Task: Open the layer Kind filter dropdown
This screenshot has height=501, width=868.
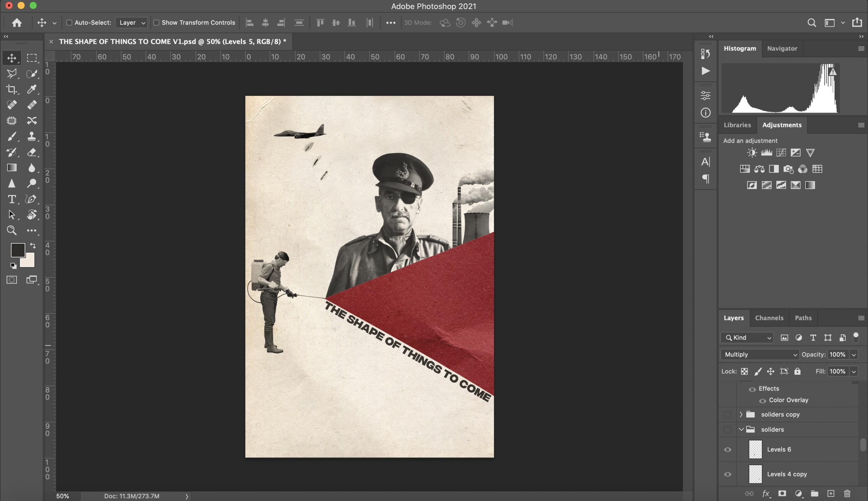Action: pos(747,337)
